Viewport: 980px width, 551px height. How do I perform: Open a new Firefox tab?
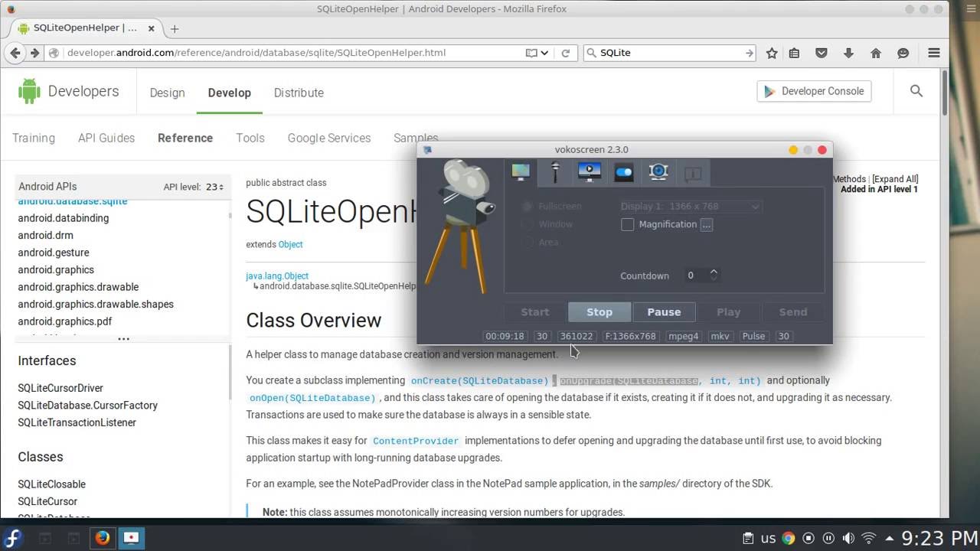pos(175,28)
